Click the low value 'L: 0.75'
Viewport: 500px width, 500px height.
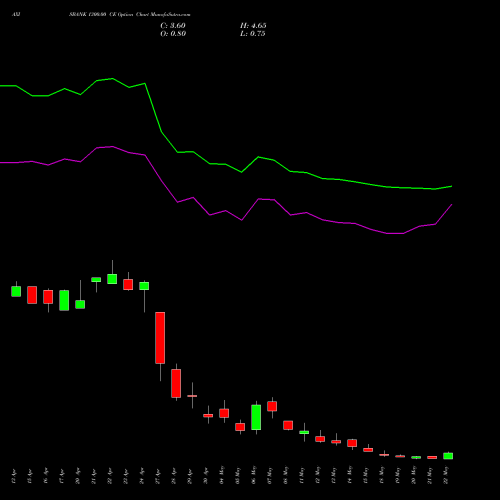(253, 34)
